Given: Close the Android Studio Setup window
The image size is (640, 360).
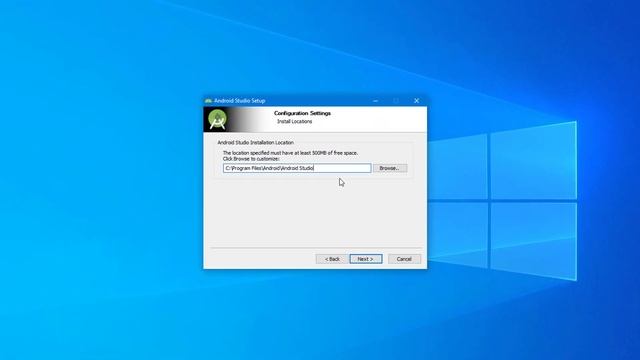Looking at the screenshot, I should tap(416, 101).
